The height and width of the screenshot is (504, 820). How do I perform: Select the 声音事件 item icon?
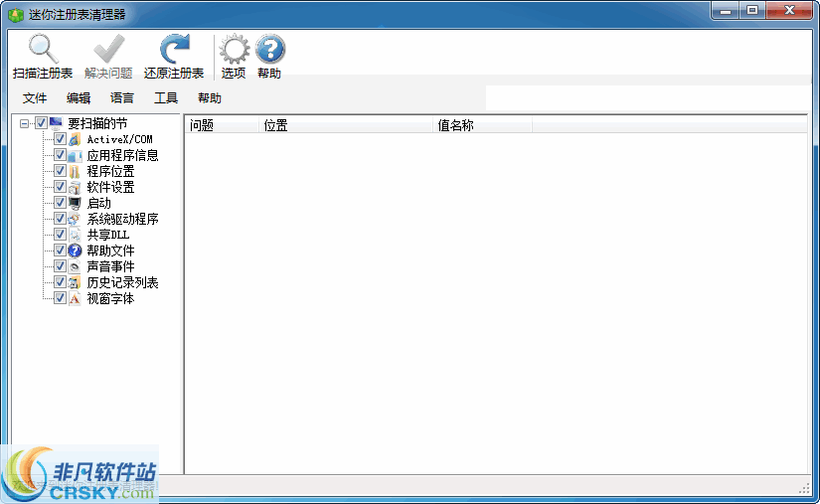(x=75, y=266)
